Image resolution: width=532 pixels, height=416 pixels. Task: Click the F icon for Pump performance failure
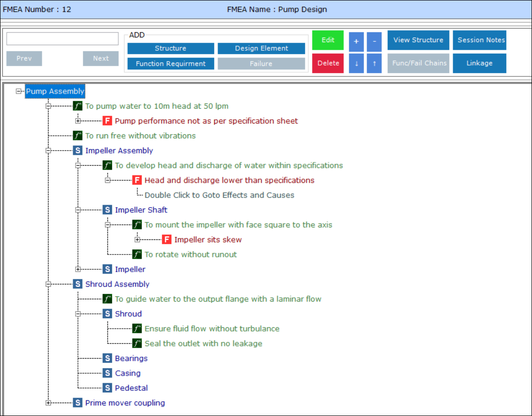point(107,121)
